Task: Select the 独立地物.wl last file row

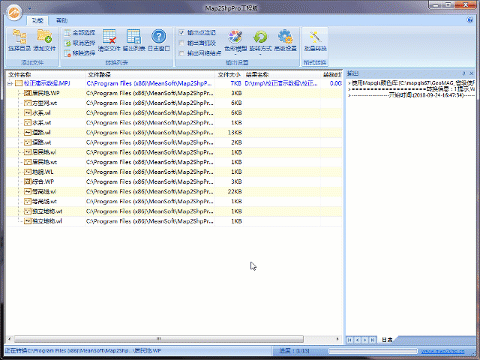Action: 174,221
